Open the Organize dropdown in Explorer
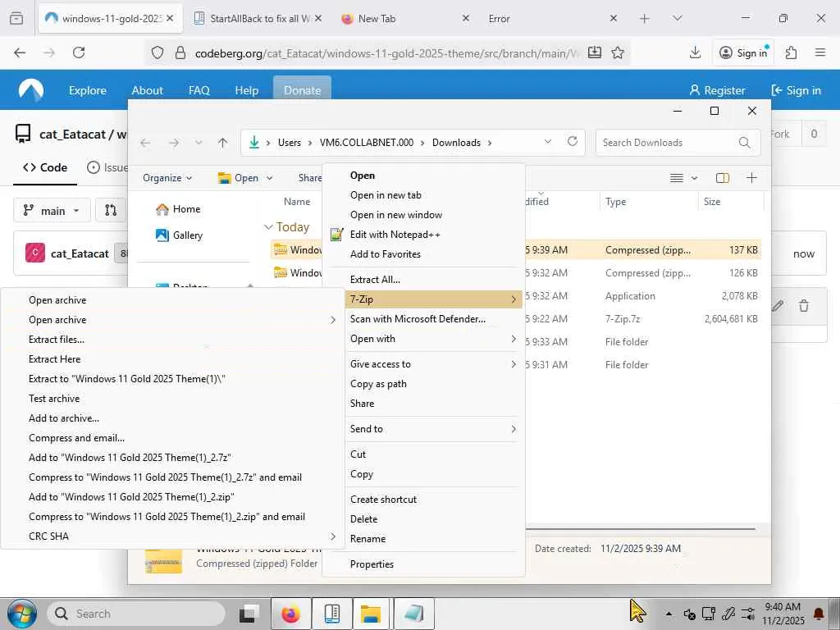 click(x=167, y=178)
